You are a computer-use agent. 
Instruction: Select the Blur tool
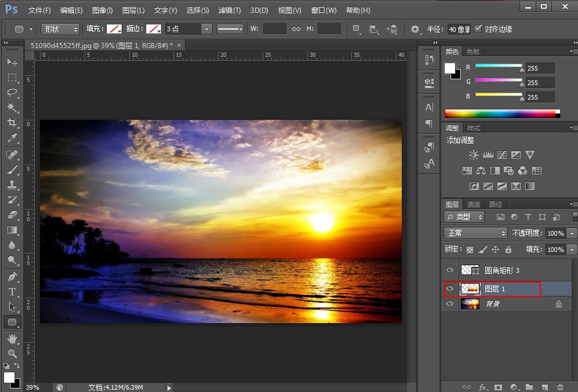12,245
